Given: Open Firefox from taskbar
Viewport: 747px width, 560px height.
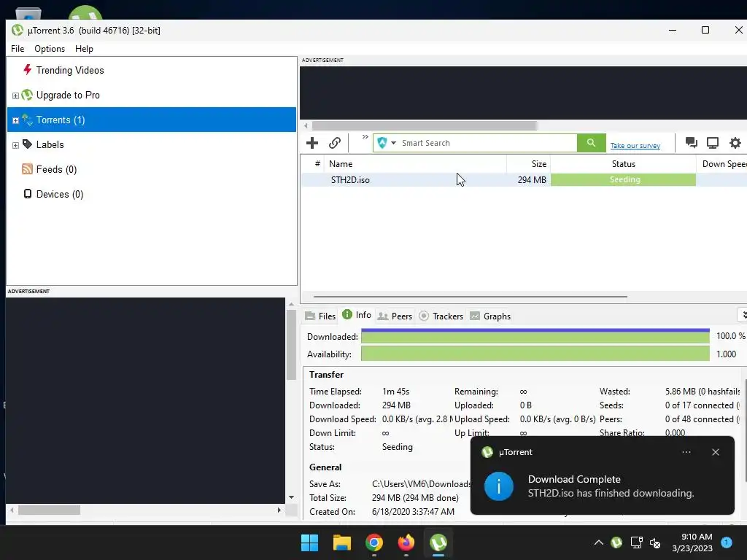Looking at the screenshot, I should (x=406, y=542).
